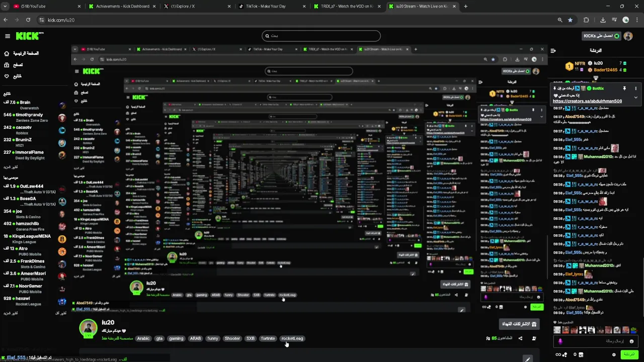This screenshot has width=644, height=362.
Task: Open the Browse page in the sidebar
Action: coord(14,65)
